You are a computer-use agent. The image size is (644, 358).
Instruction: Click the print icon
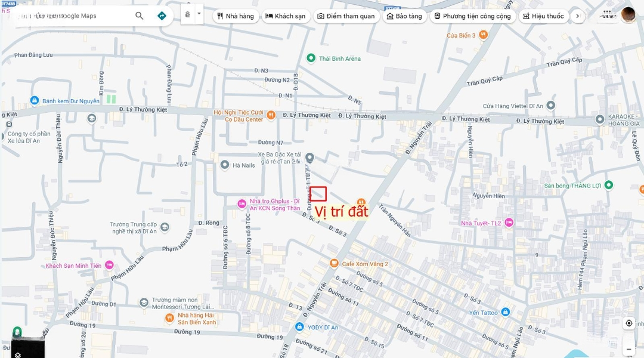coord(187,14)
